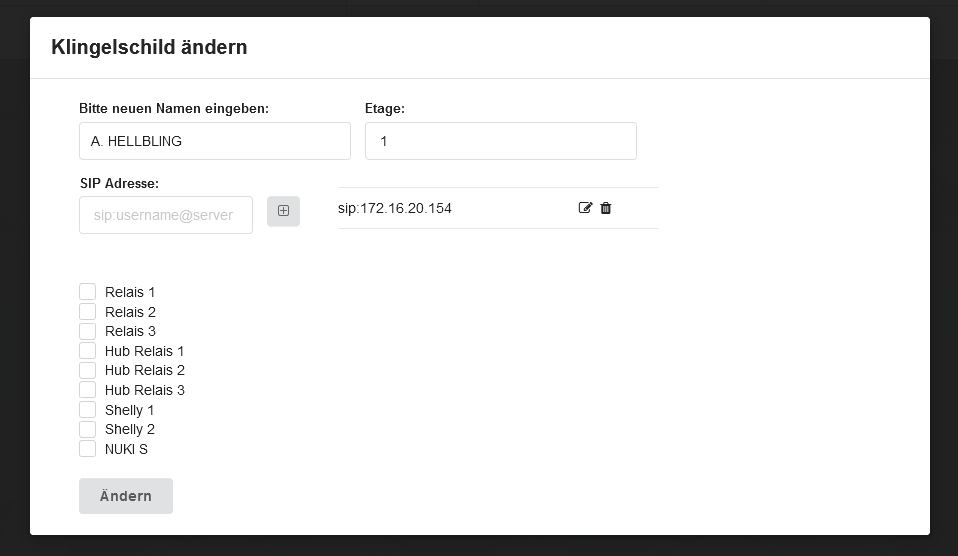
Task: Click the Relais 1 label text
Action: 130,292
